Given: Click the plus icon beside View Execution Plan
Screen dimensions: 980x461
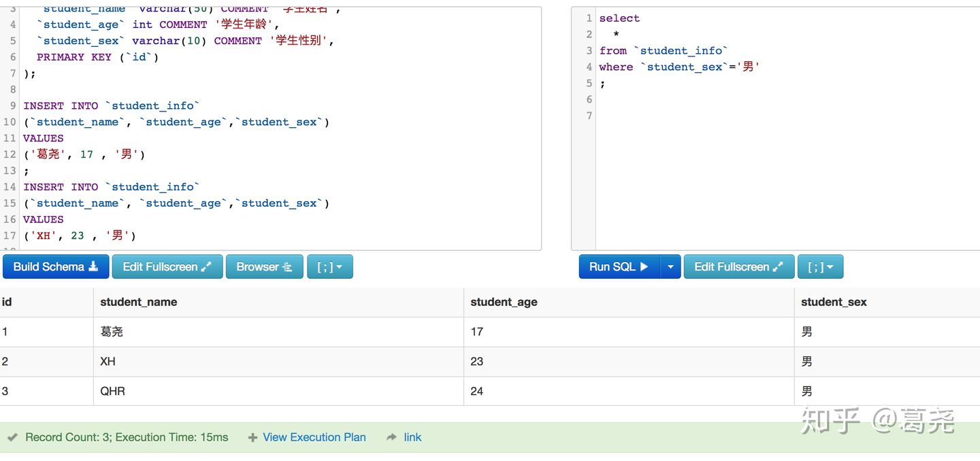Looking at the screenshot, I should click(252, 438).
